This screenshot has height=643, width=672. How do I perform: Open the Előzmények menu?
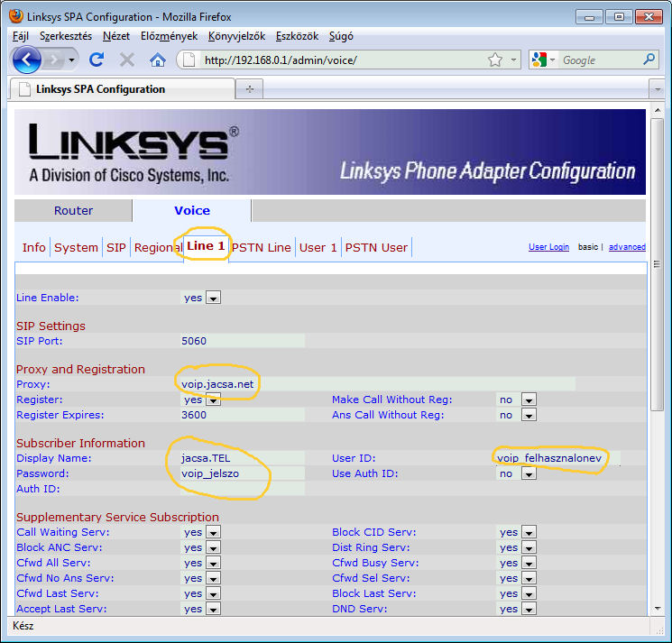tap(169, 36)
